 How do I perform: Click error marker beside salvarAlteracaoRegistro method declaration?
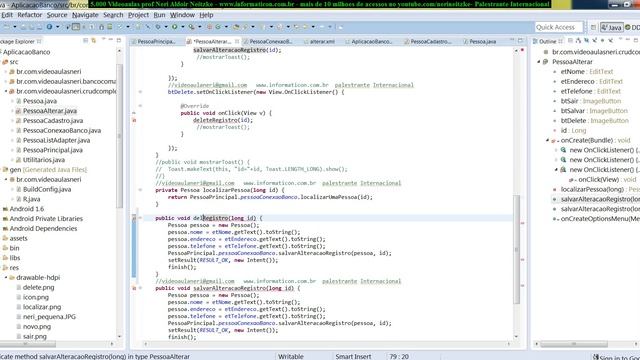coord(134,288)
